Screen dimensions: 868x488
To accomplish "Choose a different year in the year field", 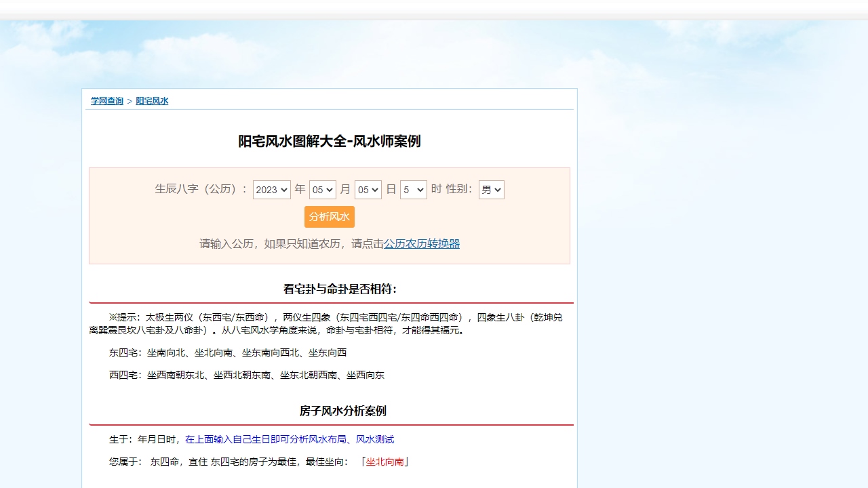I will (x=271, y=190).
